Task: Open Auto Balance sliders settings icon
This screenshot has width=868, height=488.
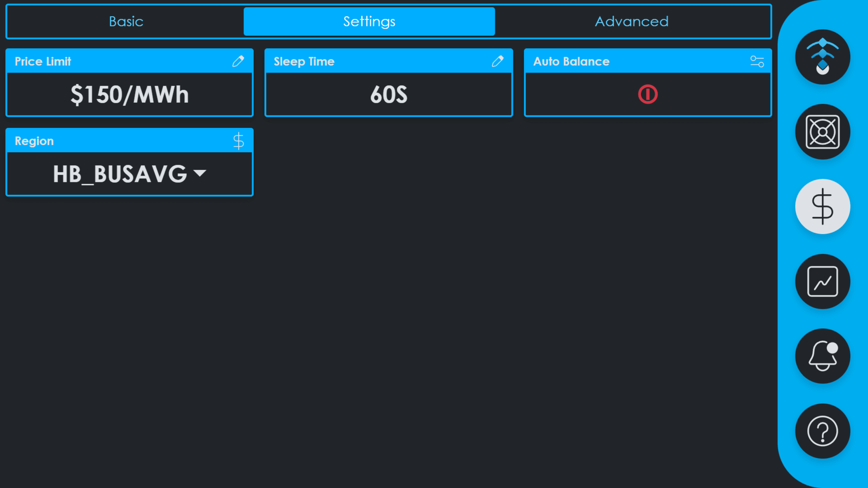Action: 757,61
